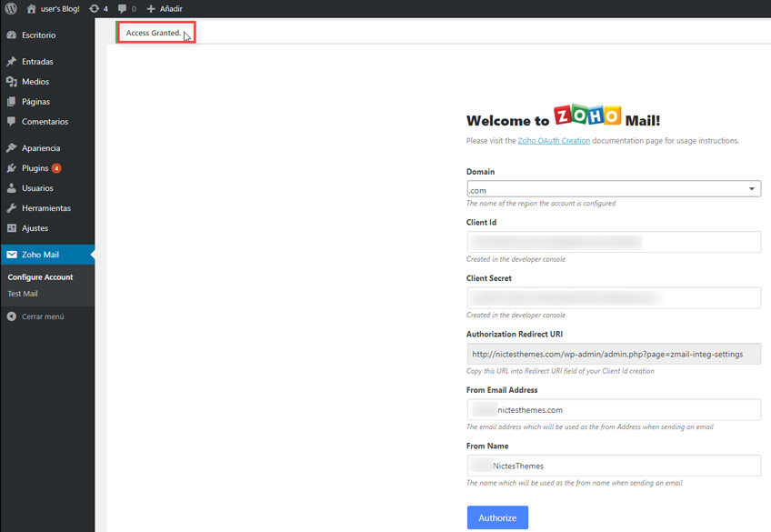Select the Zoho Mail menu item
Image resolution: width=771 pixels, height=532 pixels.
point(47,255)
